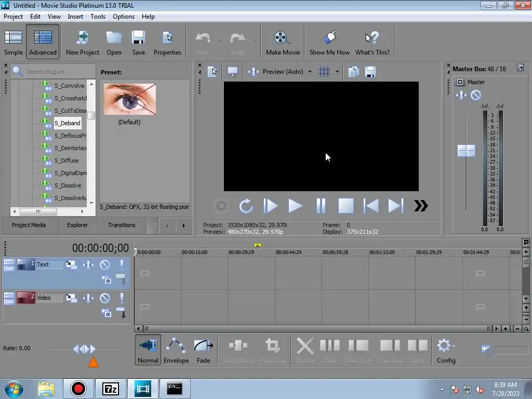This screenshot has height=399, width=532.
Task: Go to the start of project
Action: point(371,206)
